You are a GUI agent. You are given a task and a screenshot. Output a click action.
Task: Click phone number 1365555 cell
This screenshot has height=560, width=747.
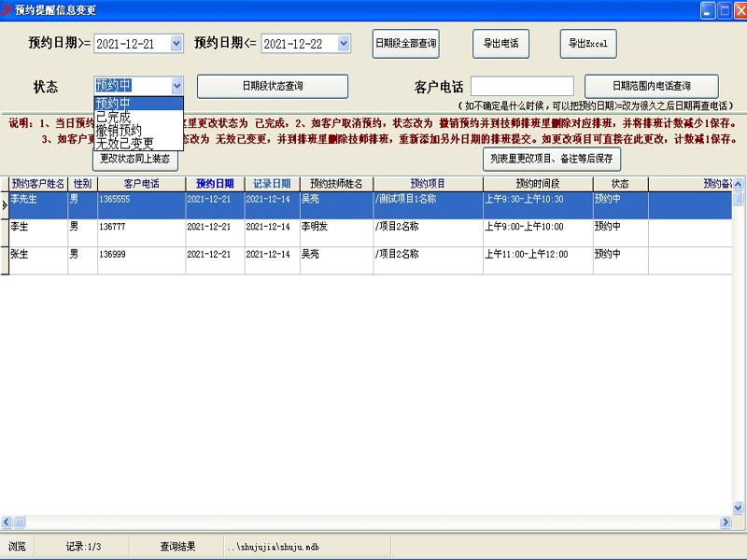tap(142, 205)
